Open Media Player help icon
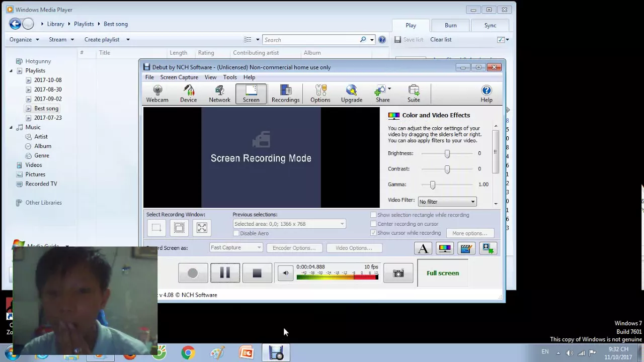 pos(382,40)
